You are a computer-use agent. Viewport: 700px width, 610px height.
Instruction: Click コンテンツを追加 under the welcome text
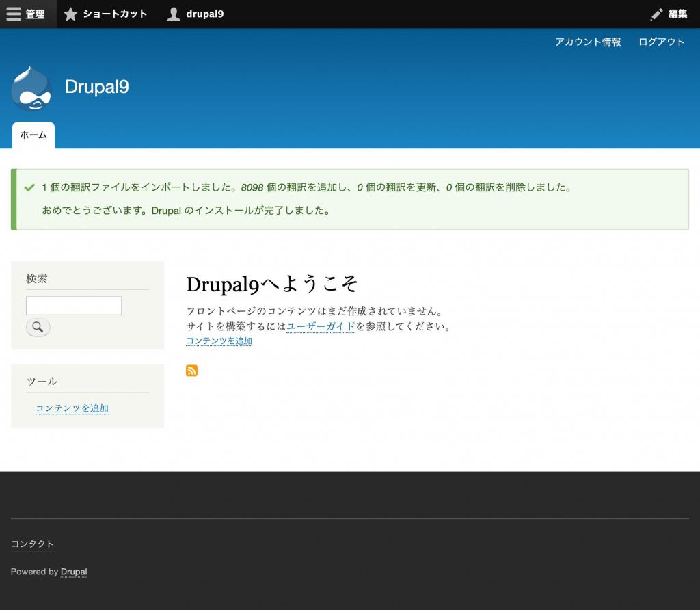219,341
